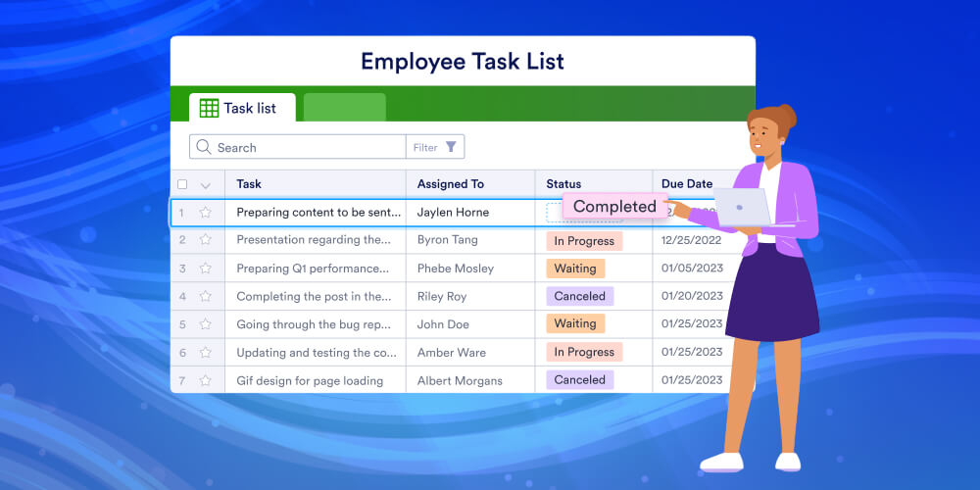Screen dimensions: 980x490
Task: Click the magnifying glass search icon
Action: 204,147
